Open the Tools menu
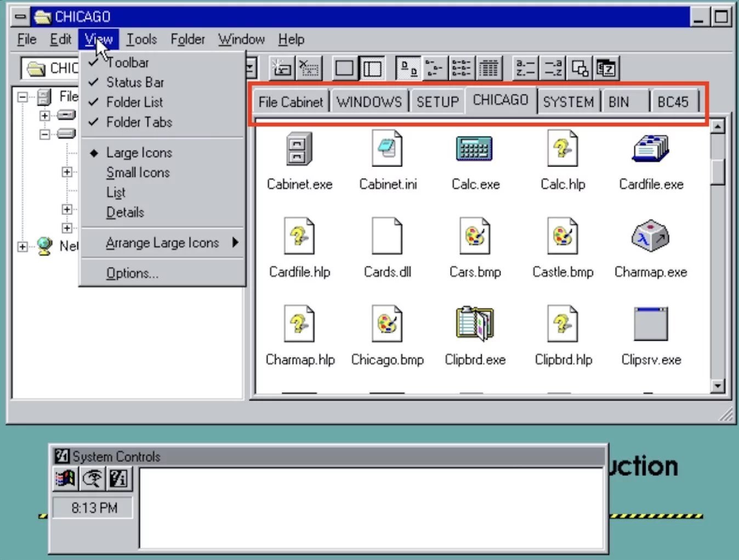The height and width of the screenshot is (560, 739). click(141, 39)
